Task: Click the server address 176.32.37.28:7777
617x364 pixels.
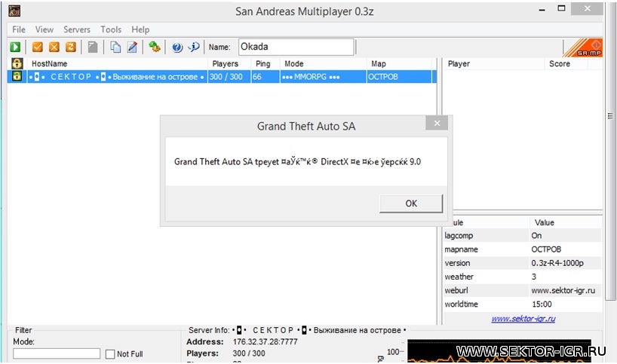Action: click(x=265, y=342)
